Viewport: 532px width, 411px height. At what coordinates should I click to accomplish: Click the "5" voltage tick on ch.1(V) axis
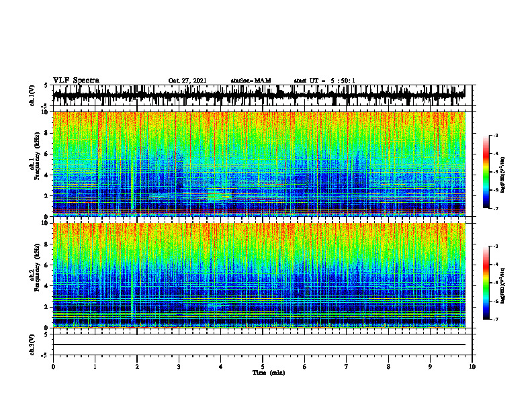pyautogui.click(x=46, y=85)
